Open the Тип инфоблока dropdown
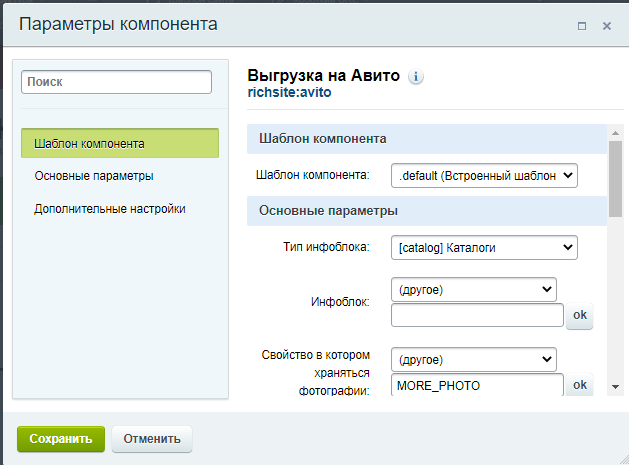This screenshot has height=465, width=629. [484, 246]
